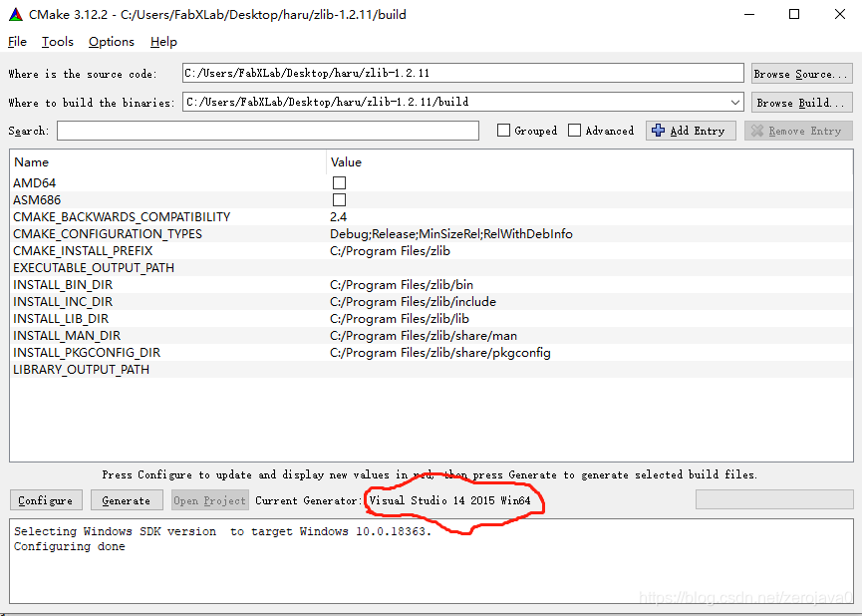The width and height of the screenshot is (862, 616).
Task: Click the Remove Entry button
Action: click(x=798, y=131)
